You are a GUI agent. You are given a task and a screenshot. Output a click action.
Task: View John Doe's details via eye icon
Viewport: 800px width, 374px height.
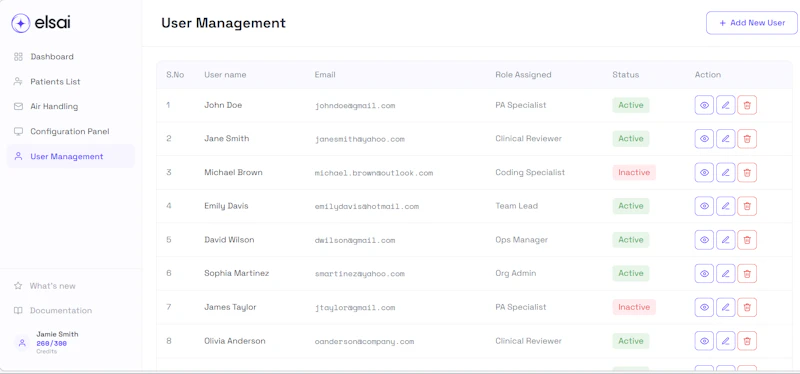coord(704,105)
